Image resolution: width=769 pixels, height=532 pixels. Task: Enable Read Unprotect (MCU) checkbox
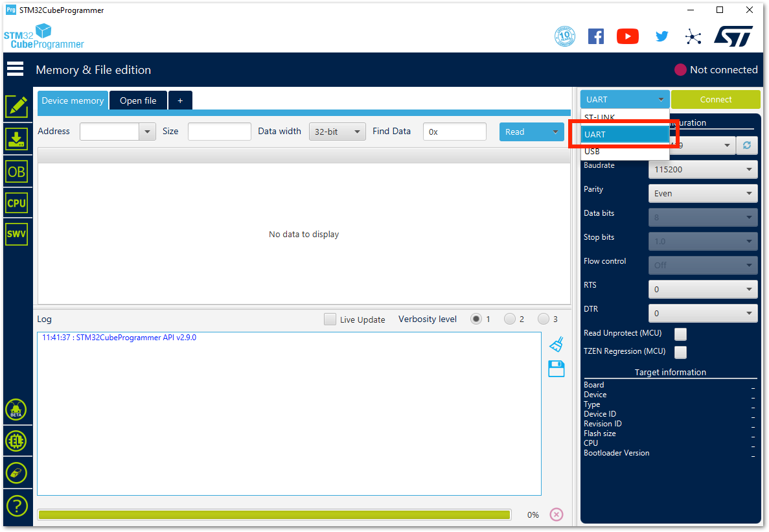coord(680,334)
